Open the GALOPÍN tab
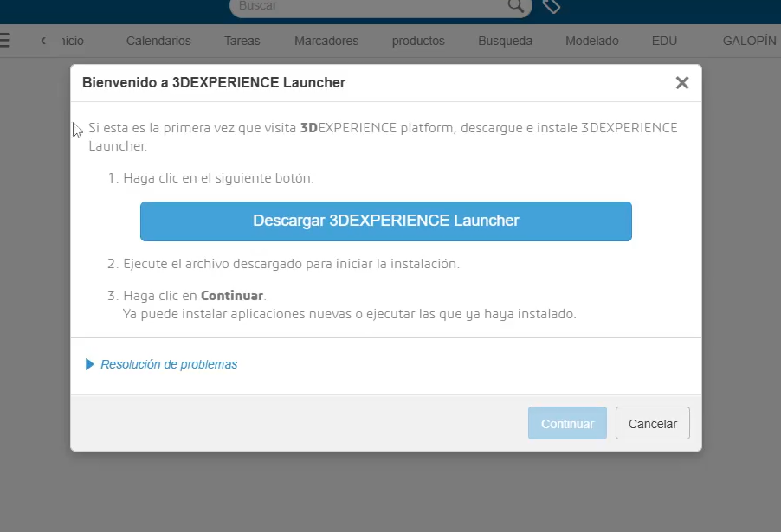Viewport: 781px width, 532px height. click(x=749, y=41)
